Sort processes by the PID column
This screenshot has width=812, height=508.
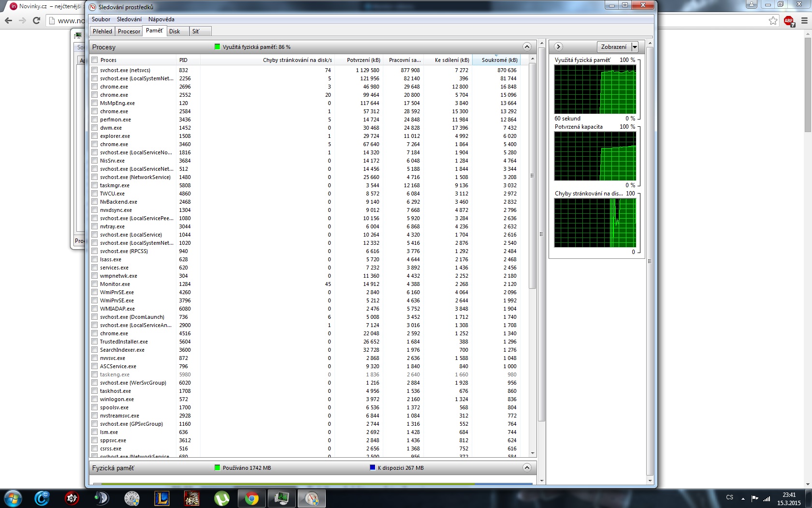click(x=188, y=60)
